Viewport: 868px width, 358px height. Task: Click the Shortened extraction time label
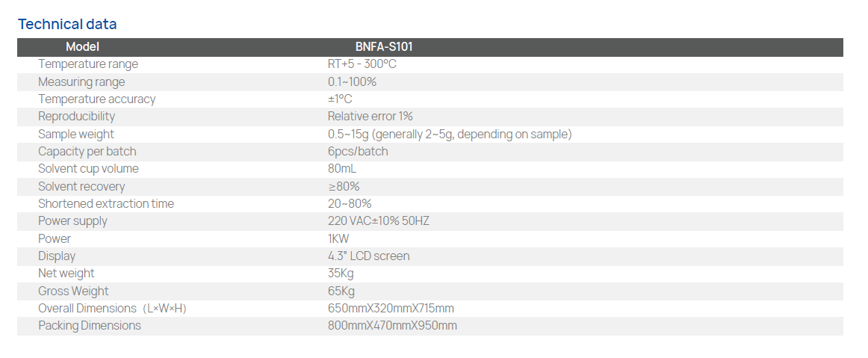click(106, 204)
